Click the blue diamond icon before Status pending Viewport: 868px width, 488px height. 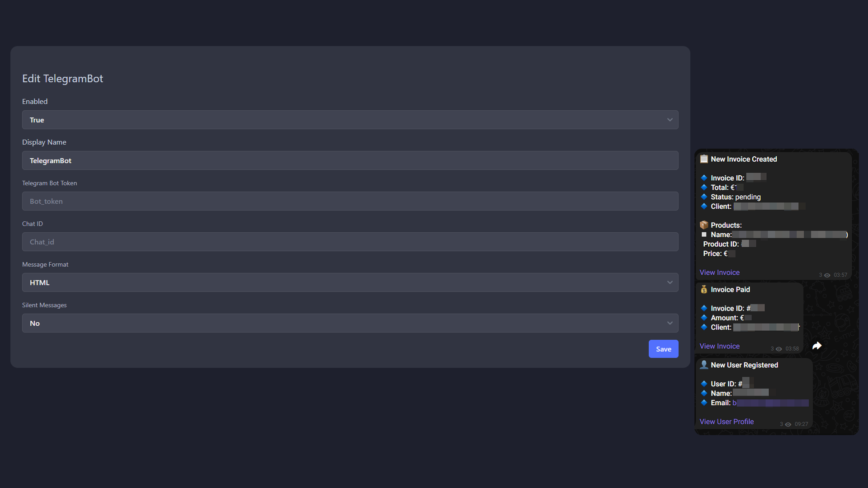click(704, 197)
